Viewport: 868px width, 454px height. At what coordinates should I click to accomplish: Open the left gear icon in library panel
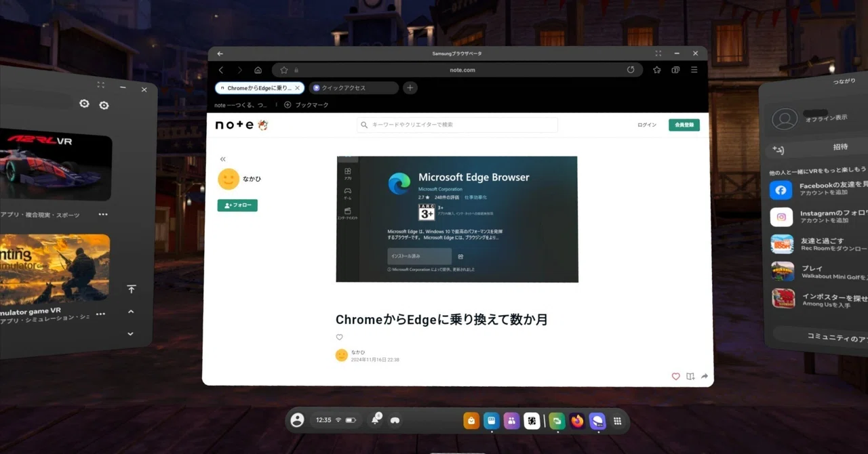pyautogui.click(x=84, y=104)
